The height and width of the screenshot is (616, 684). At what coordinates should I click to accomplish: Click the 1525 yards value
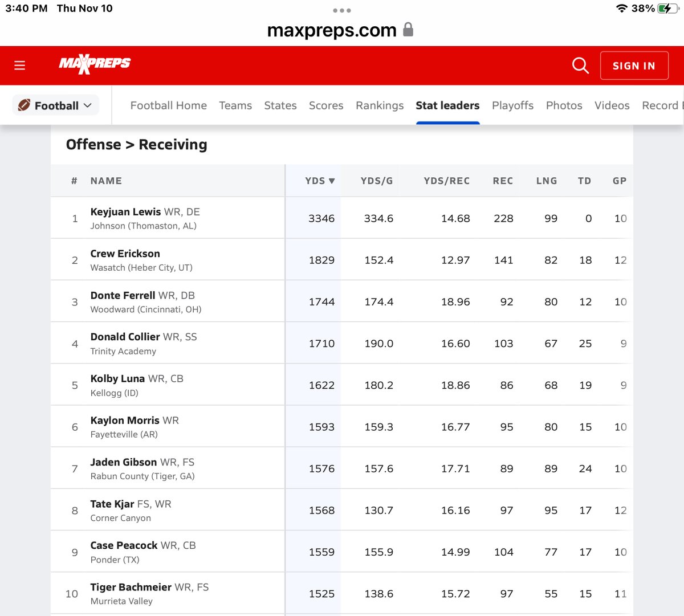[x=321, y=594]
